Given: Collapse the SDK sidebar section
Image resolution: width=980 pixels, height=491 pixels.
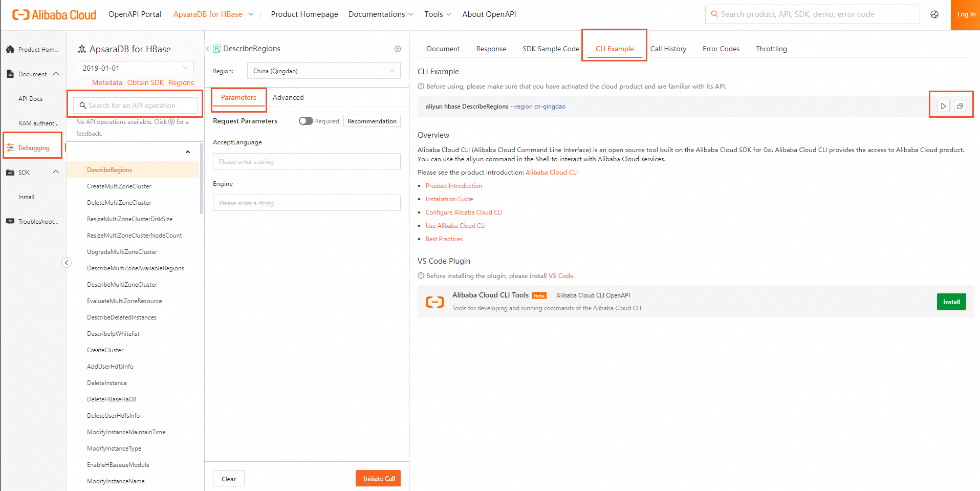Looking at the screenshot, I should pyautogui.click(x=56, y=172).
